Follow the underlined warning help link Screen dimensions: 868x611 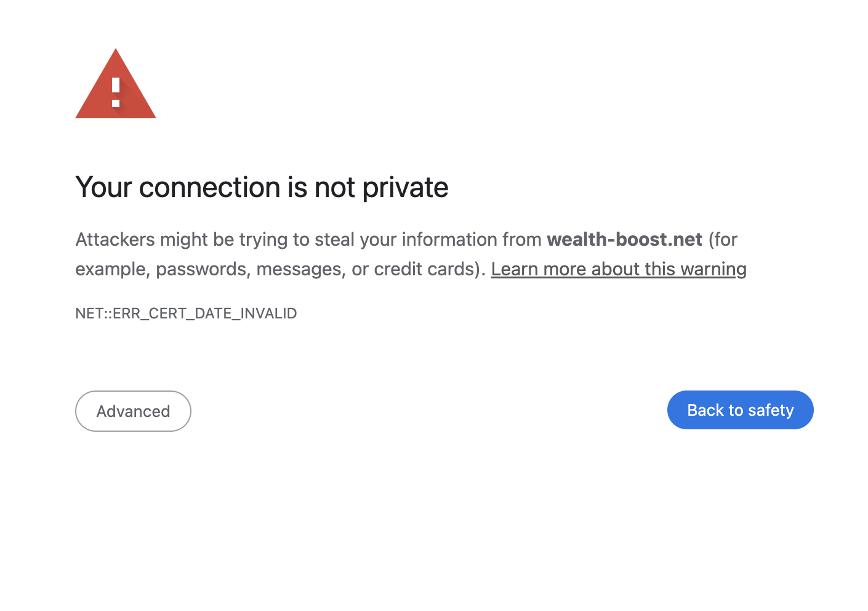click(x=619, y=269)
